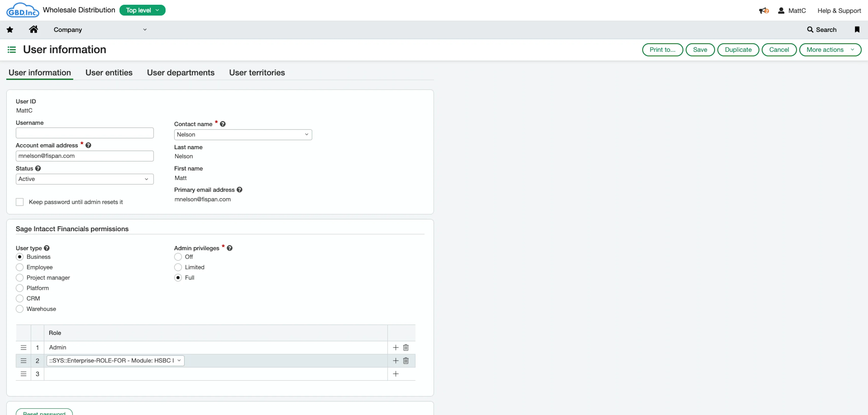The width and height of the screenshot is (868, 415).
Task: Open announcements megaphone icon
Action: pos(764,10)
